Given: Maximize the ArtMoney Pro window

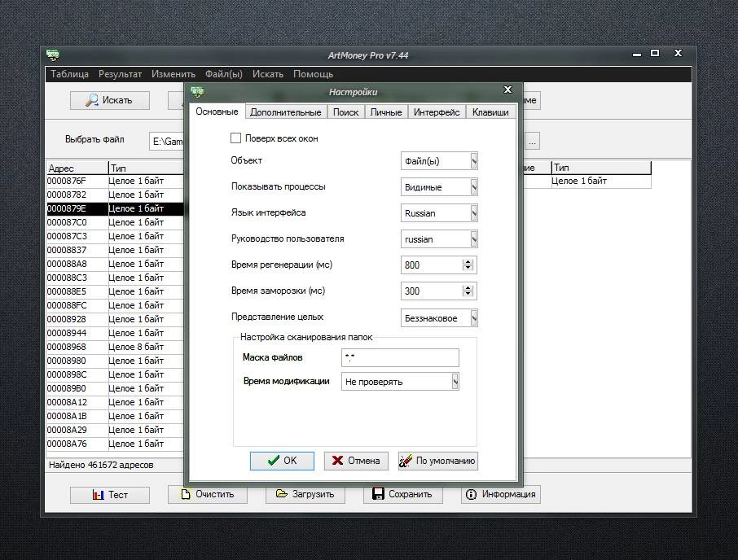Looking at the screenshot, I should coord(655,53).
